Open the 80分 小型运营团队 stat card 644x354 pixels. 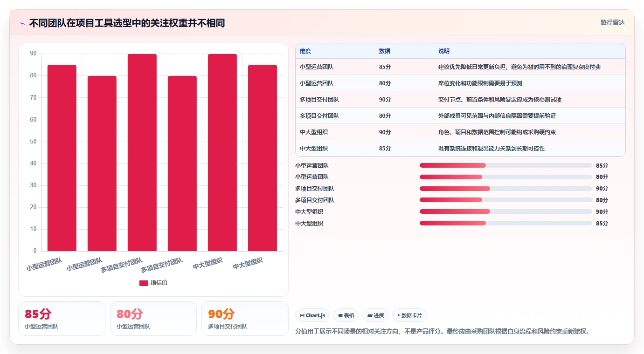153,319
